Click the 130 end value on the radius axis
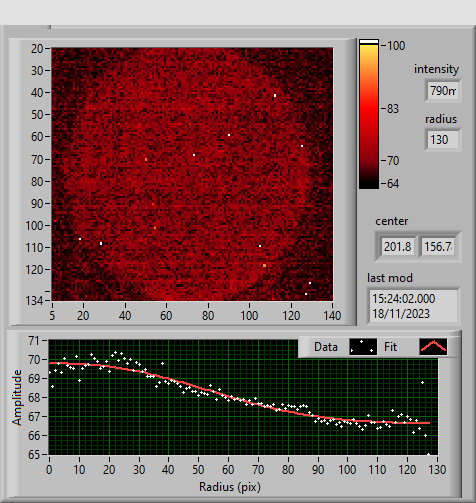This screenshot has width=476, height=503. (437, 470)
